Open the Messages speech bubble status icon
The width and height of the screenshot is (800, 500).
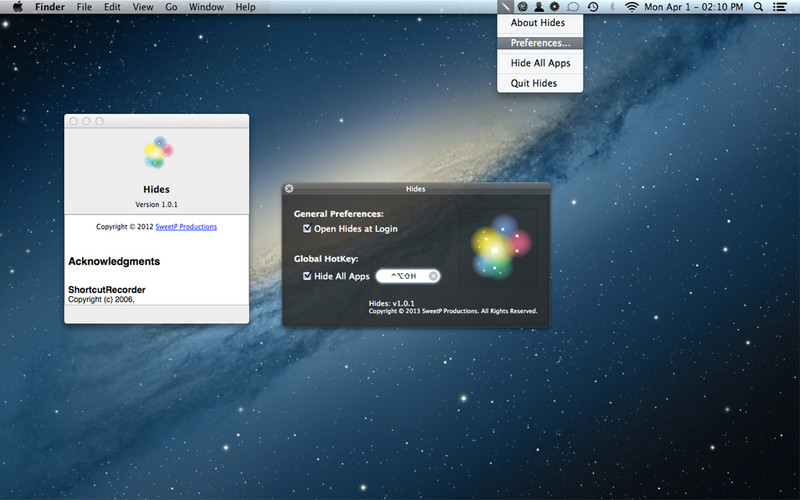pos(573,7)
